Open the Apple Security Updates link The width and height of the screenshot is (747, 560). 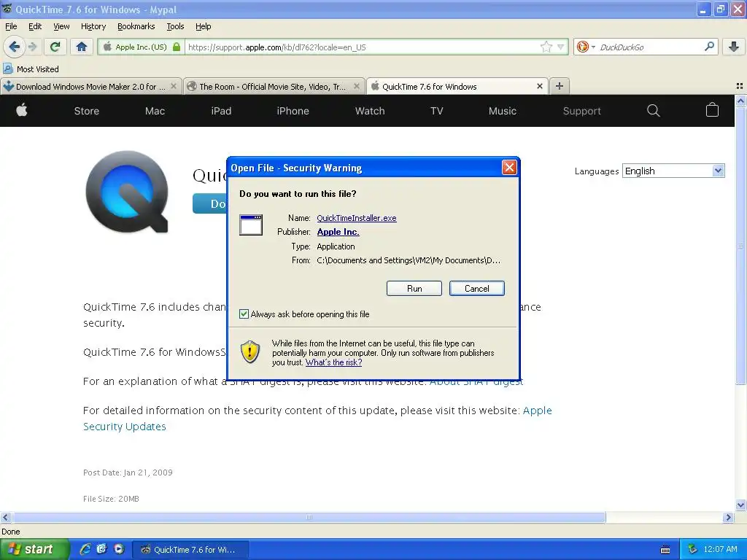tap(317, 418)
